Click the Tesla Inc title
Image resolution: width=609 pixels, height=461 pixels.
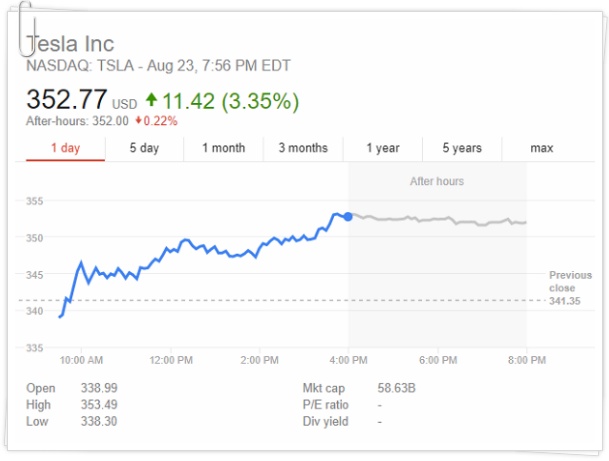click(x=70, y=44)
